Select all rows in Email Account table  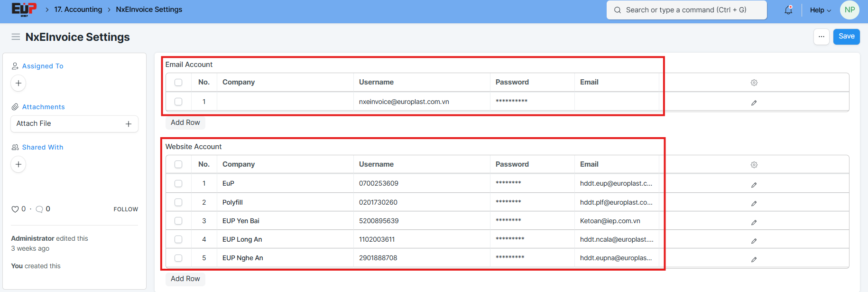[178, 83]
